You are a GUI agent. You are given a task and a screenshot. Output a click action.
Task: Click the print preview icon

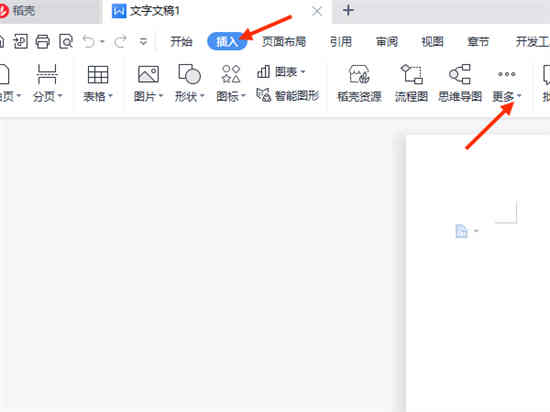coord(66,42)
